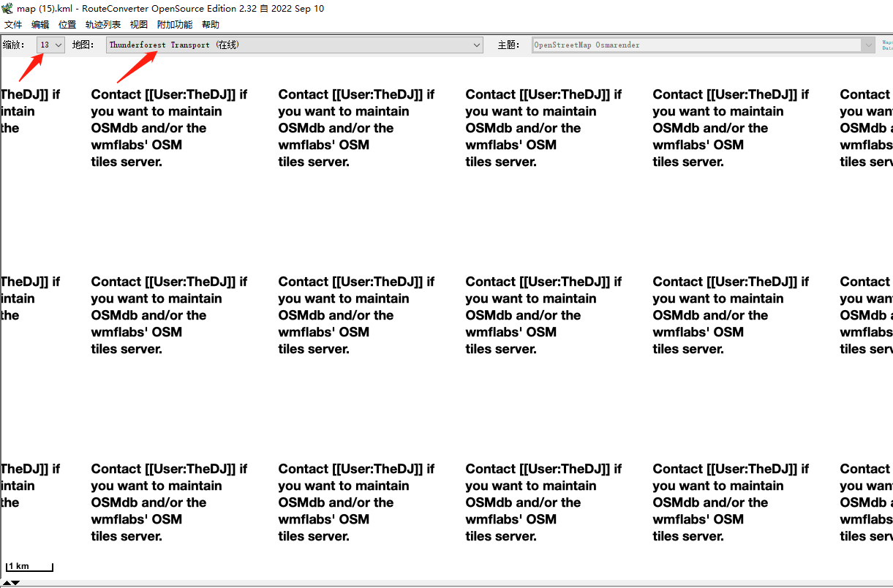
Task: Select the 位置 menu
Action: pos(67,25)
